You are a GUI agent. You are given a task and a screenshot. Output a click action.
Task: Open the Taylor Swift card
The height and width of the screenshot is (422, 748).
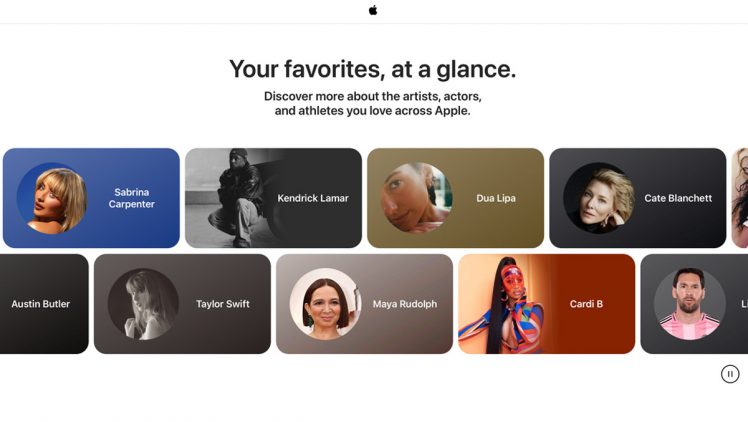point(182,304)
